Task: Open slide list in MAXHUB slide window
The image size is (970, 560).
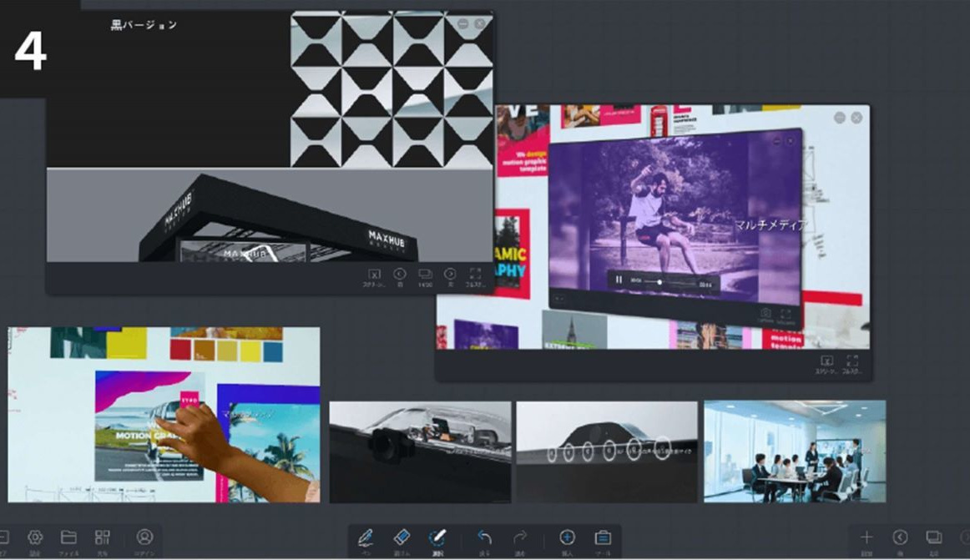Action: pyautogui.click(x=425, y=274)
